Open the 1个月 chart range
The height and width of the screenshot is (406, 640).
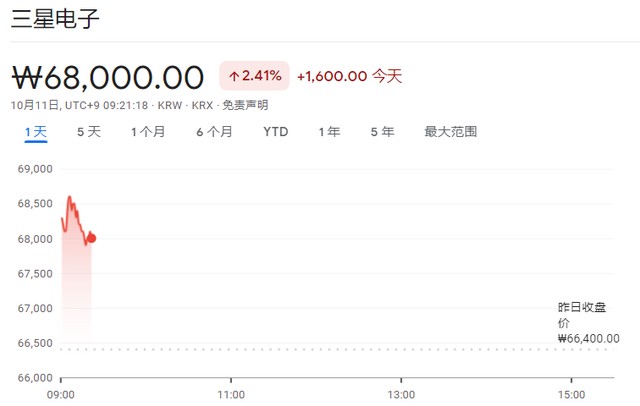pos(148,131)
